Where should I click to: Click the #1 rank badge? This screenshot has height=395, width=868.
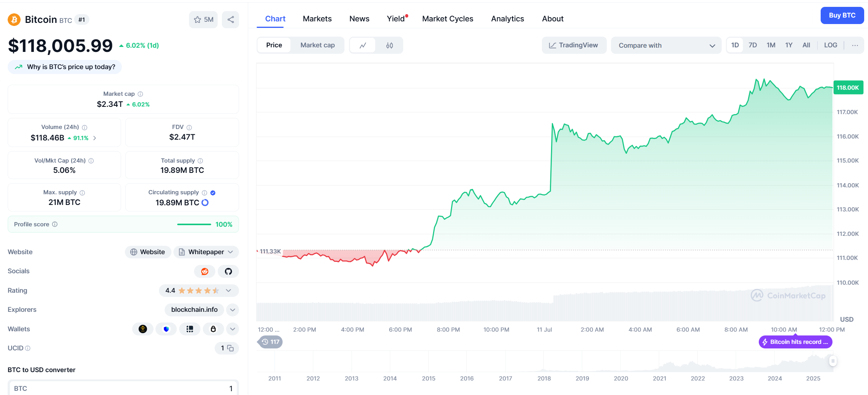[x=82, y=20]
